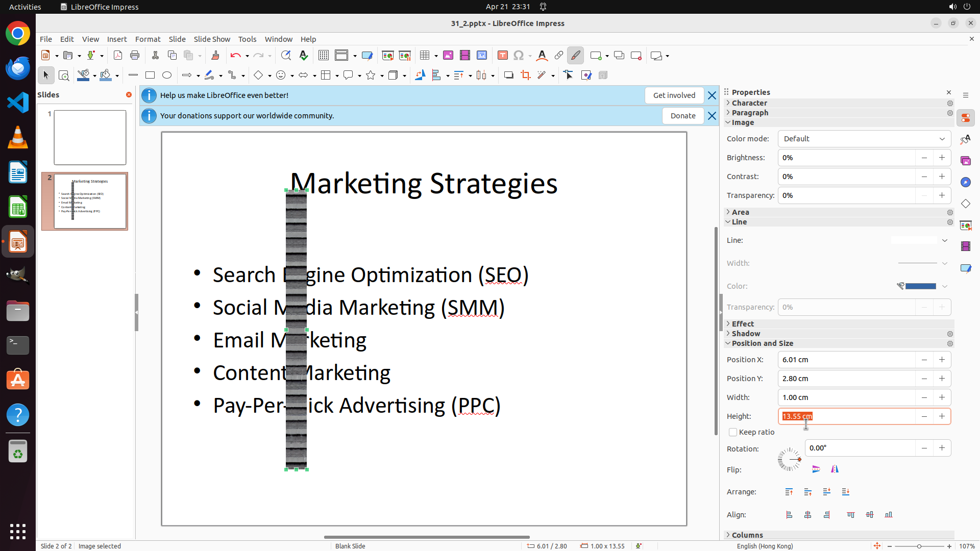The width and height of the screenshot is (980, 551).
Task: Expand the Character section
Action: (749, 103)
